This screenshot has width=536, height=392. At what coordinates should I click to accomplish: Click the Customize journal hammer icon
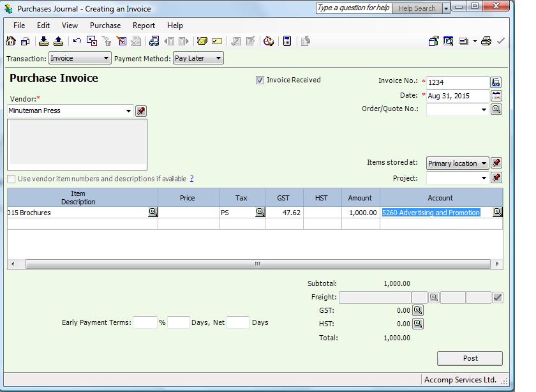[x=433, y=41]
